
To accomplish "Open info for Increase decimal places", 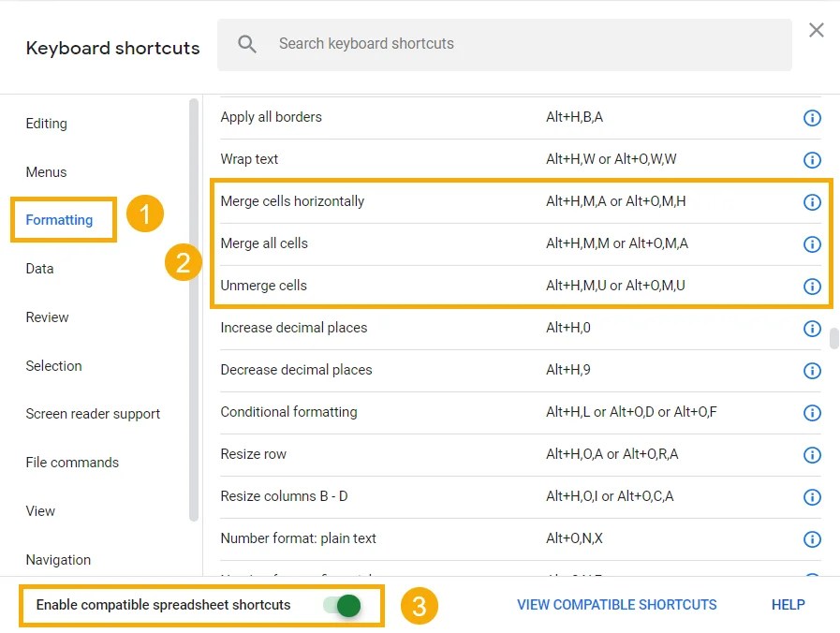I will [x=812, y=329].
